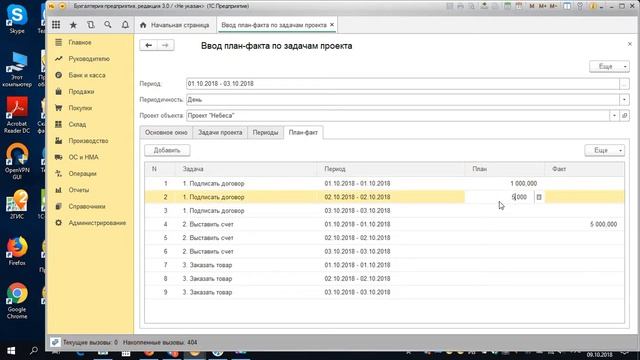Open Acrobat Reader DC desktop icon
This screenshot has width=640, height=360.
pyautogui.click(x=17, y=115)
